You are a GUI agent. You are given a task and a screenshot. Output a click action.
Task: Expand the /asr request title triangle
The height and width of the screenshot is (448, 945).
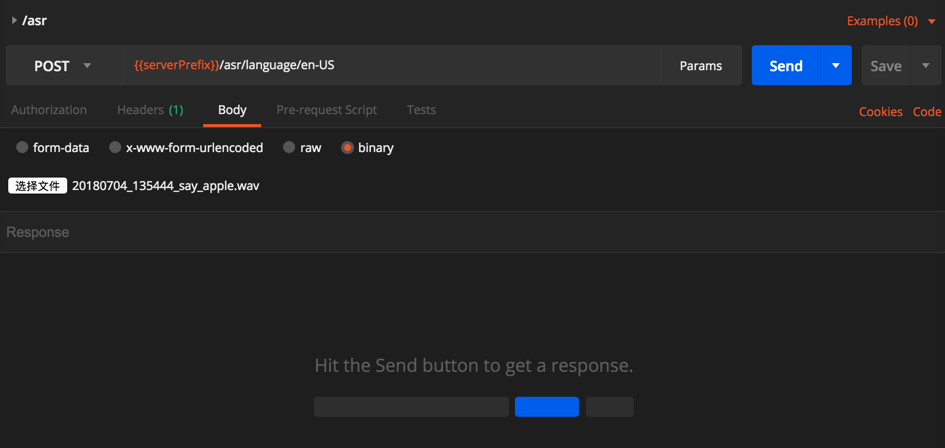click(14, 20)
